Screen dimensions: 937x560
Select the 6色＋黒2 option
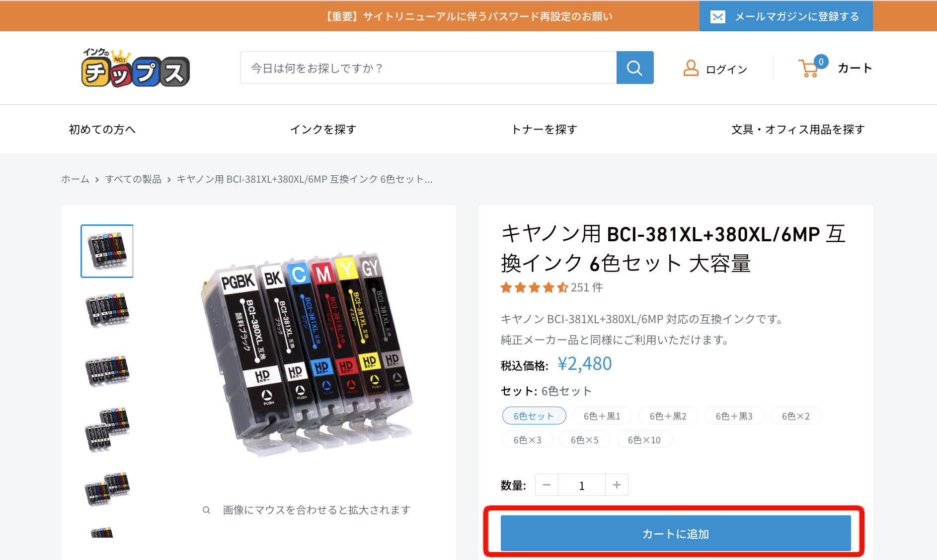(668, 416)
